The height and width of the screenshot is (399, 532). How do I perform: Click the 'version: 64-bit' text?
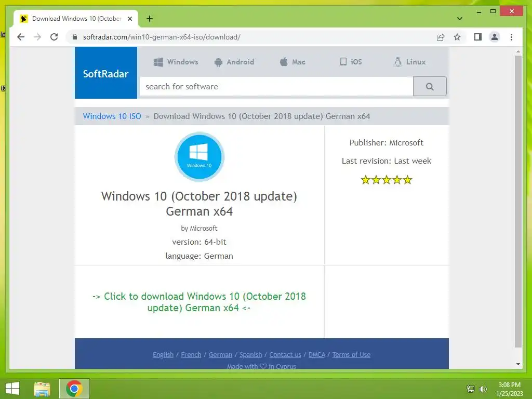point(199,242)
